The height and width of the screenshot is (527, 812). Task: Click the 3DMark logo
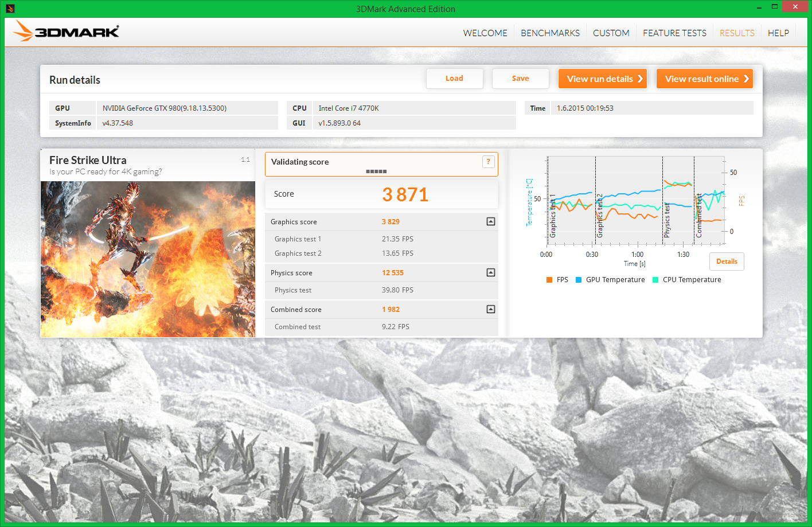(67, 31)
